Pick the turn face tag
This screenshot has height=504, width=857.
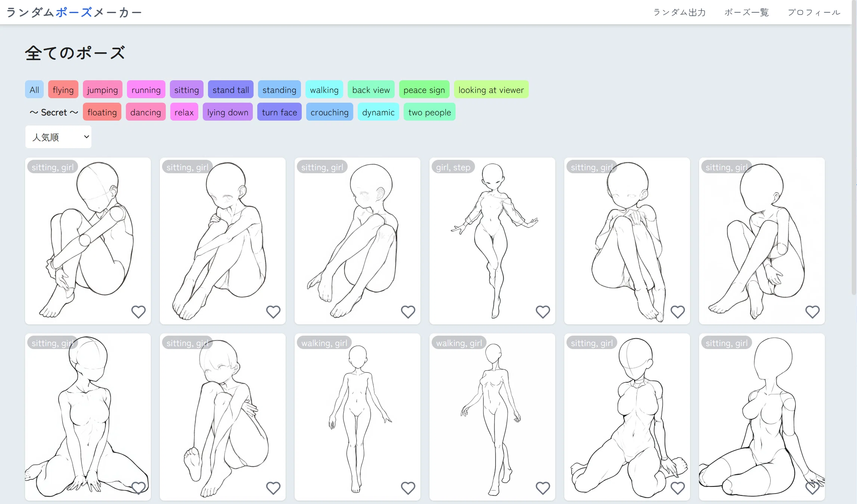click(279, 112)
